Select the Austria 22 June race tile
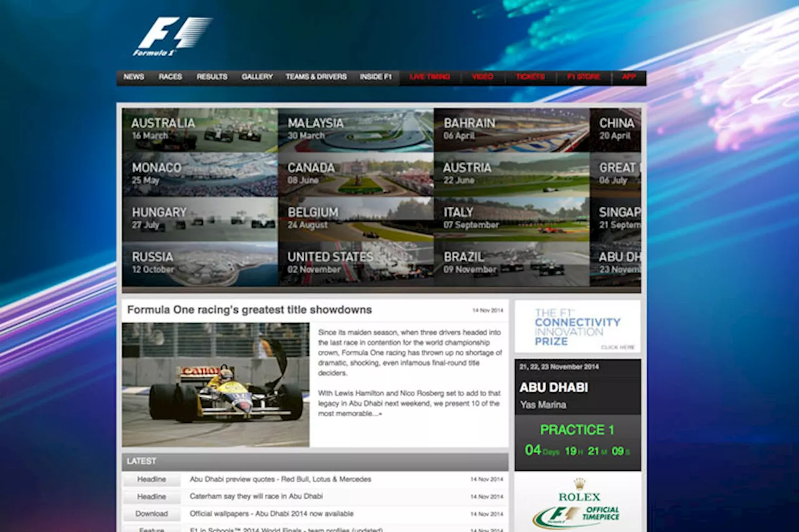 (512, 175)
